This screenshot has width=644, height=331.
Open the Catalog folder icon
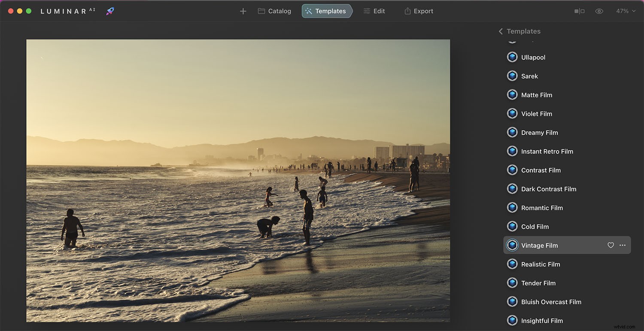click(262, 11)
